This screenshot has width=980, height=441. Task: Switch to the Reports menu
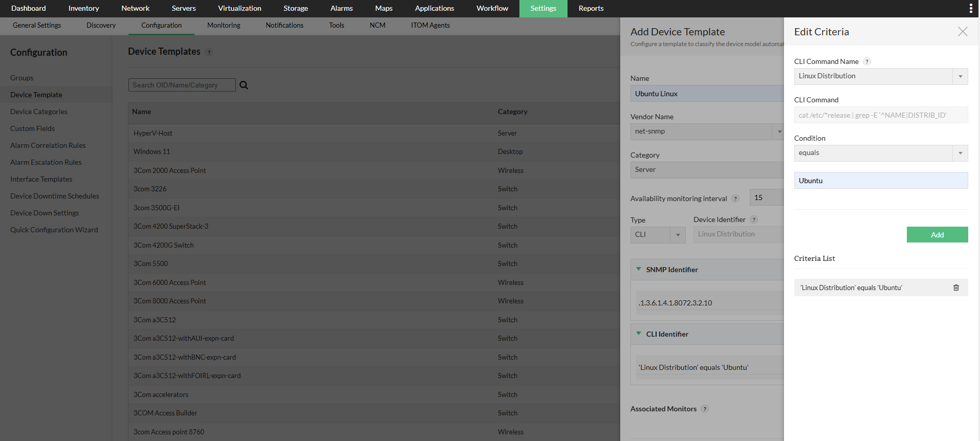[x=591, y=8]
